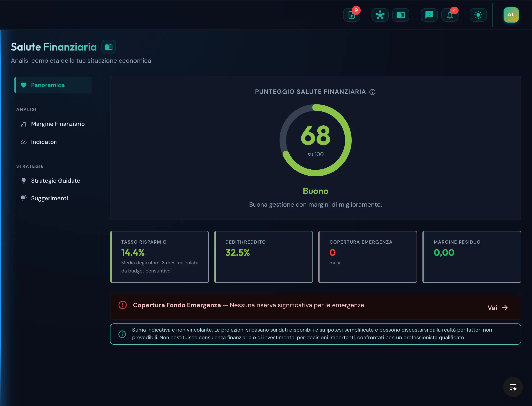The width and height of the screenshot is (532, 406).
Task: Click the sparkle bulb icon beside Suggerimenti
Action: pyautogui.click(x=24, y=198)
